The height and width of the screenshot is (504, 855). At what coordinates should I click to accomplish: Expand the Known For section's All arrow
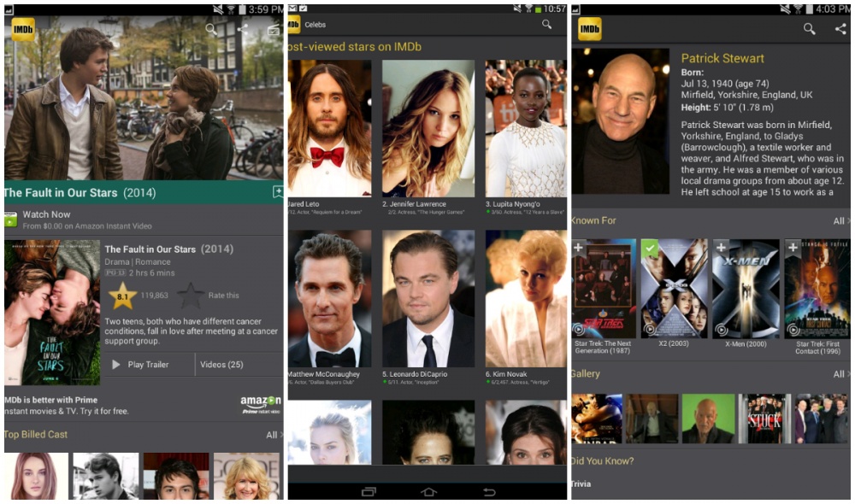pyautogui.click(x=841, y=221)
